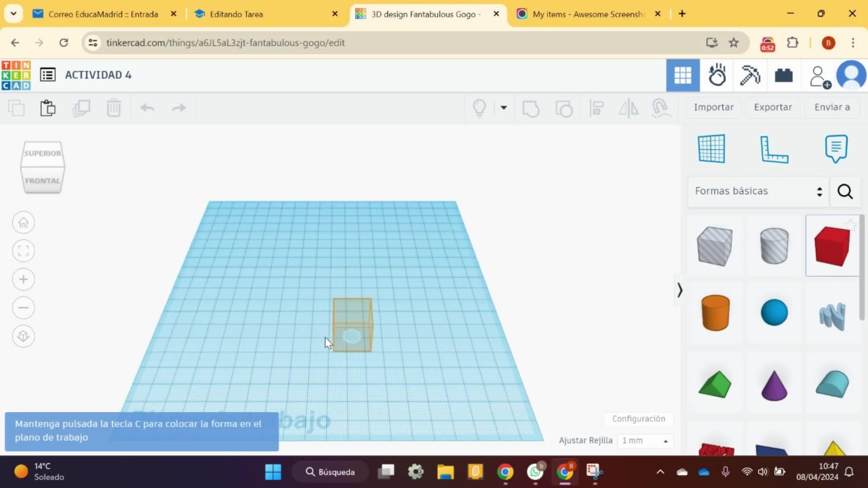Zoom in with the plus button
Viewport: 868px width, 488px height.
coord(24,279)
